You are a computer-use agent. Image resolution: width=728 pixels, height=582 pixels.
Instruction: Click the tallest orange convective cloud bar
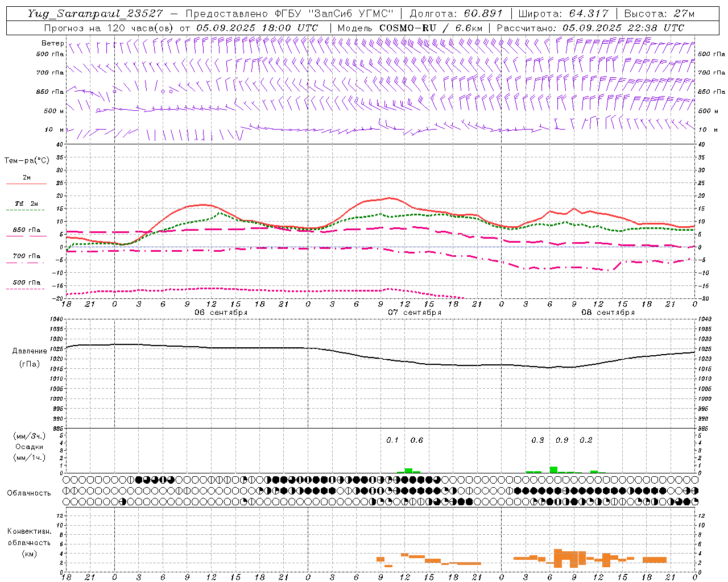pos(557,558)
